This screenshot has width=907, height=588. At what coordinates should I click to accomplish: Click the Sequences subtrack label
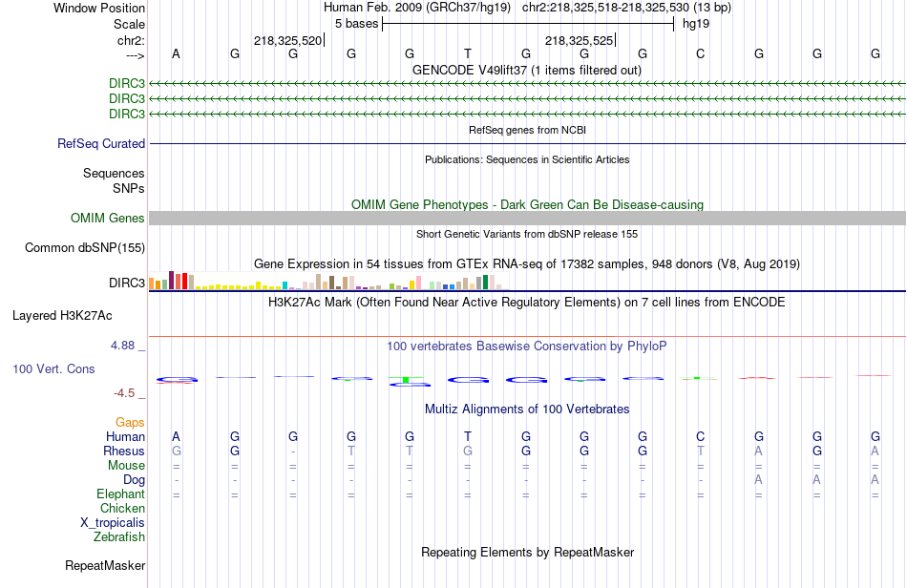pyautogui.click(x=114, y=174)
